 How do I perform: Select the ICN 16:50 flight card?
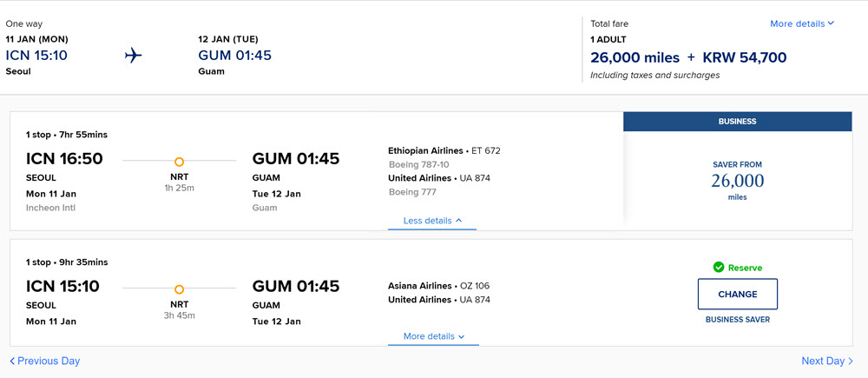[x=317, y=171]
